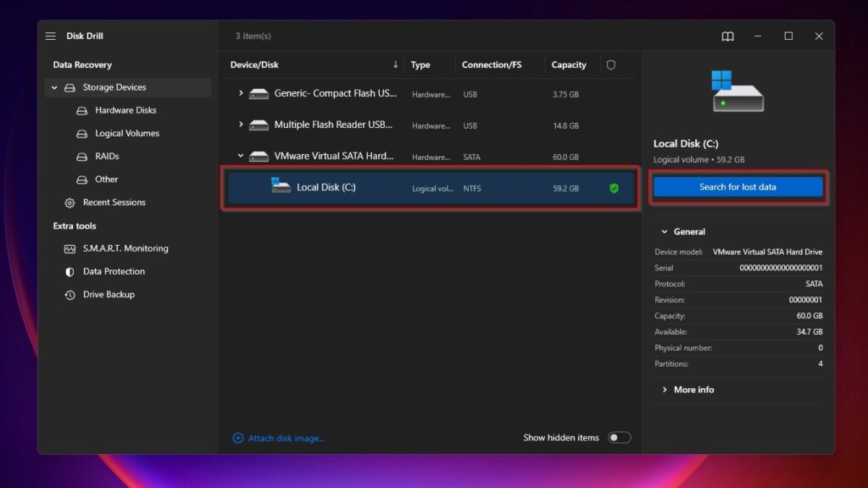868x488 pixels.
Task: Select the Local Disk (C:) row
Action: (430, 188)
